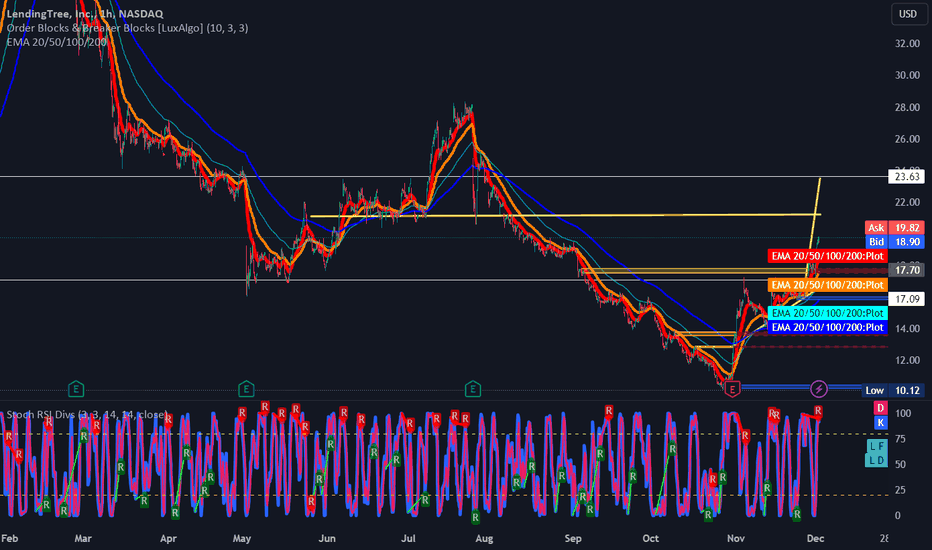Click the 25 level on Stoch RSI axis
Screen dimensions: 932x550
(x=900, y=491)
